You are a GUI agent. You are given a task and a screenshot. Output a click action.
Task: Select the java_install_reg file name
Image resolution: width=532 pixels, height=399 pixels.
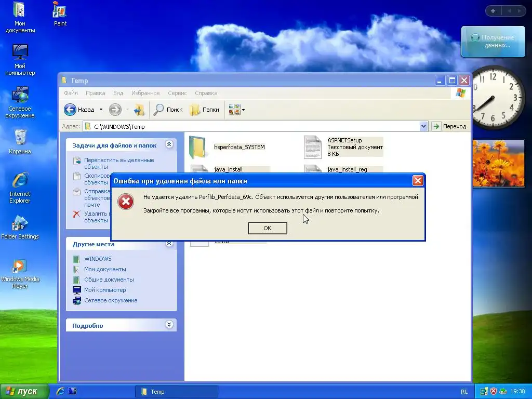pyautogui.click(x=347, y=169)
